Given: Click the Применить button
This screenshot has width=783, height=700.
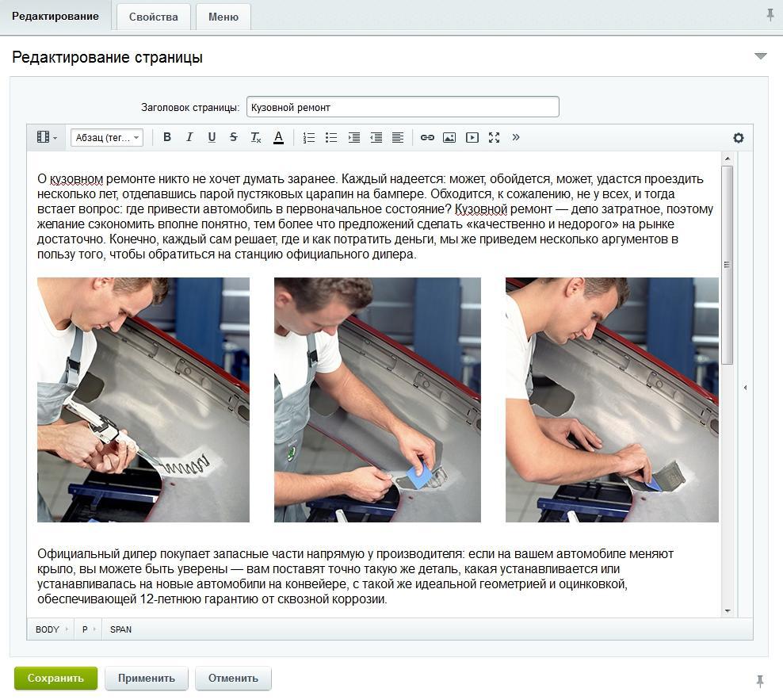Looking at the screenshot, I should (x=147, y=678).
